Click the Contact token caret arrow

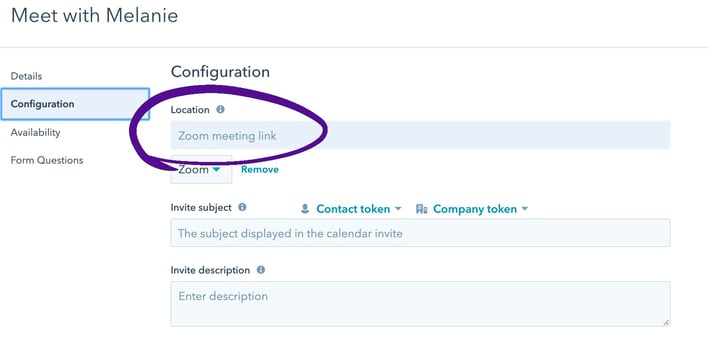click(398, 209)
